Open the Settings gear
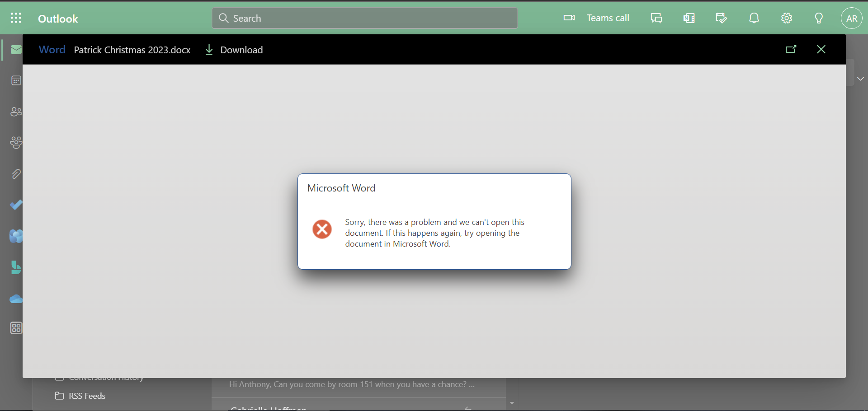 coord(786,18)
